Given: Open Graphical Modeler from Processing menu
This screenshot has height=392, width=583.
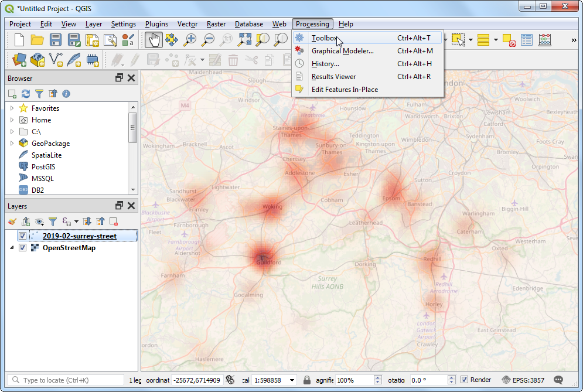Looking at the screenshot, I should pos(342,51).
